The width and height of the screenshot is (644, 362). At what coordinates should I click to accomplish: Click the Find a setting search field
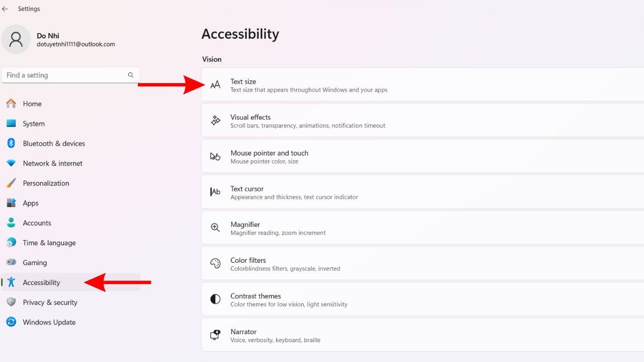coord(70,75)
